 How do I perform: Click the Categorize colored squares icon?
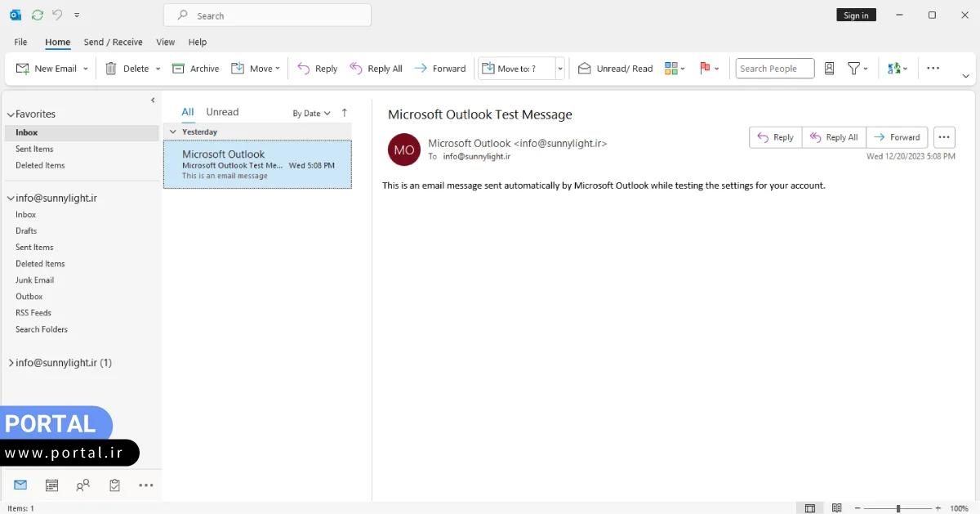coord(671,69)
